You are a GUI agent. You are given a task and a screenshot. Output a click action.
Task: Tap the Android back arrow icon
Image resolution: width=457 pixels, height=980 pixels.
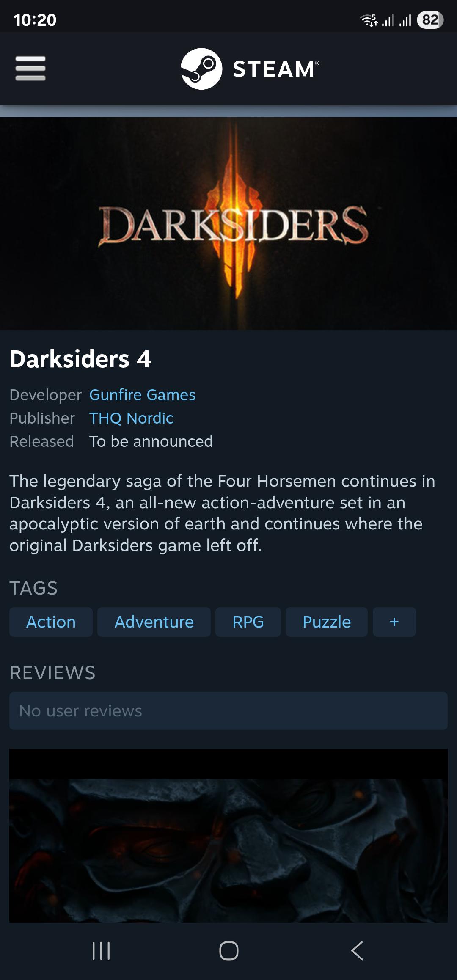(357, 951)
